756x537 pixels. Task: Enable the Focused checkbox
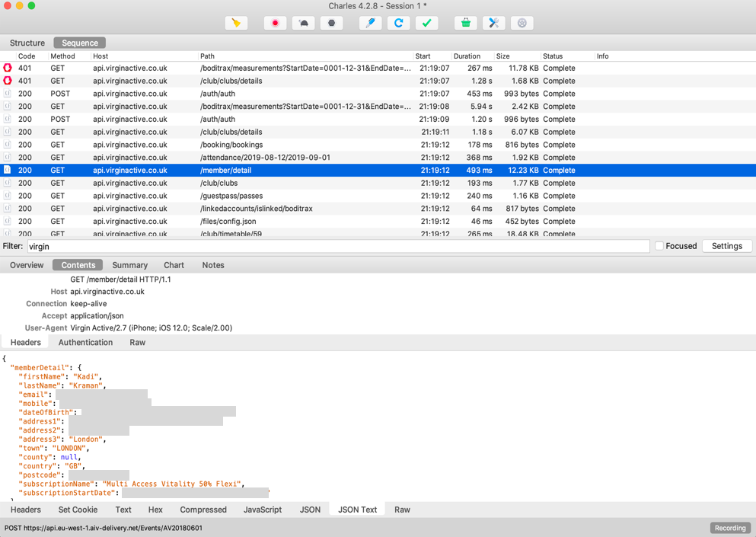click(x=659, y=246)
